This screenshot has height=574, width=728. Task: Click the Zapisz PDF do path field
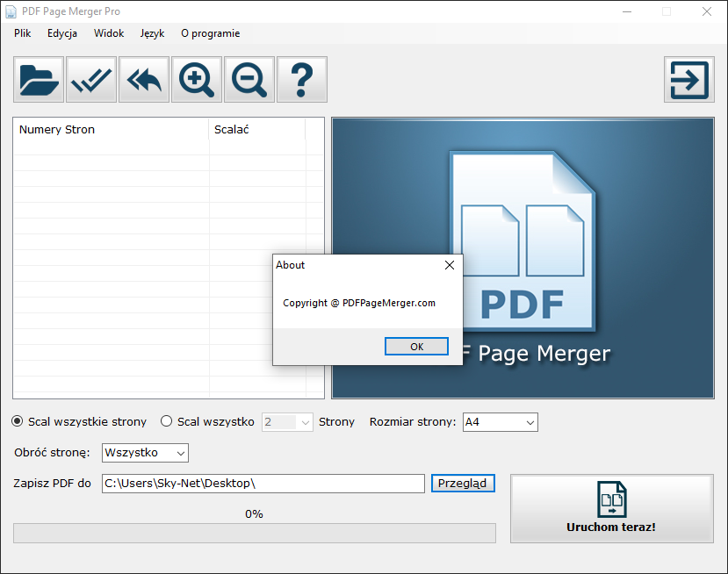[x=263, y=484]
